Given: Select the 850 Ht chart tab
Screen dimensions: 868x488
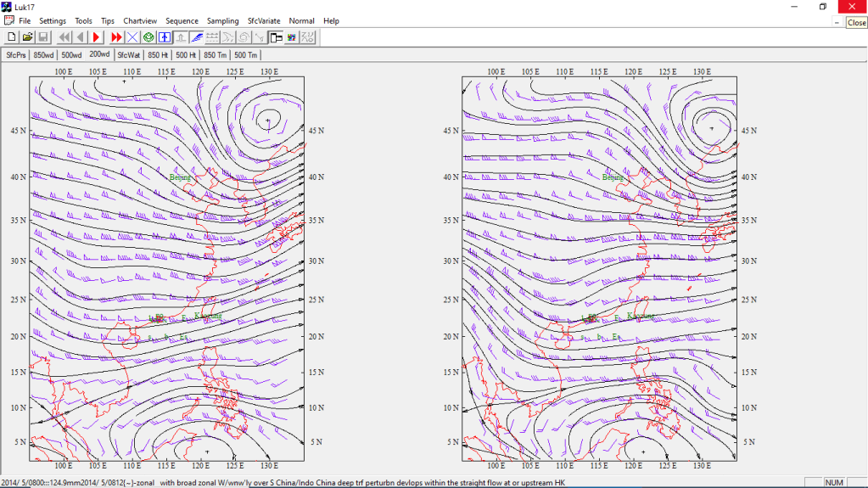Looking at the screenshot, I should click(158, 54).
